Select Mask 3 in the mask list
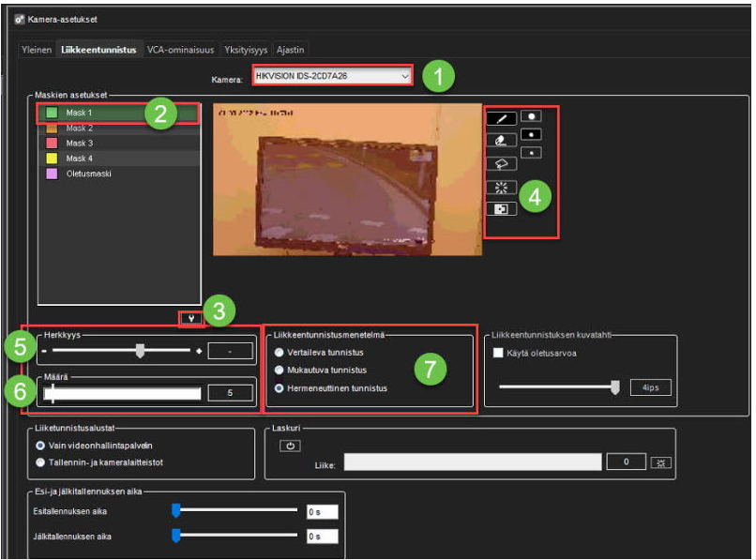 (x=79, y=144)
